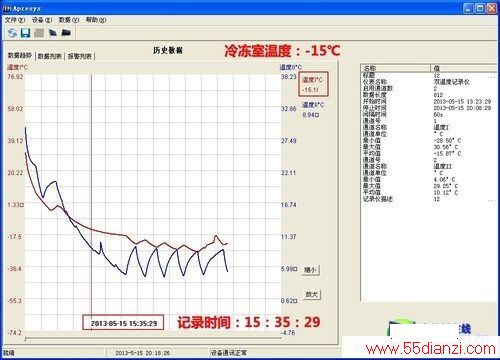Click the timeline slider below the chart
Screen dimensions: 500x360
[153, 339]
